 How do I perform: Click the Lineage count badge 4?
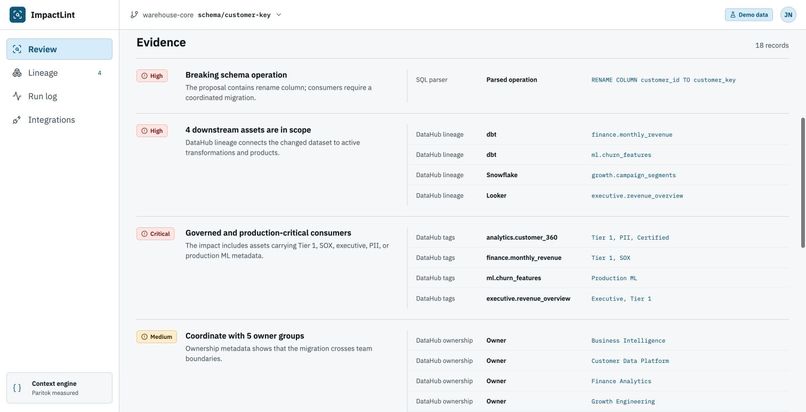coord(100,73)
